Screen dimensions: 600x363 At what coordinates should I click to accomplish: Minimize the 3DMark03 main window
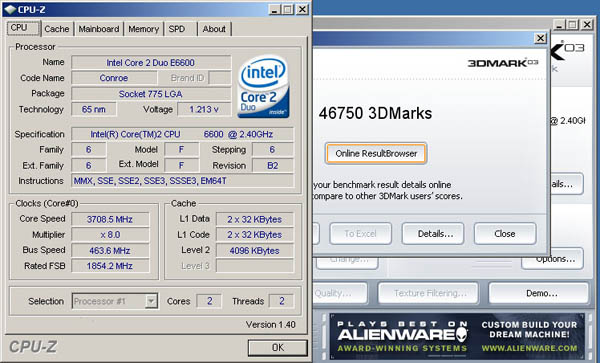[x=559, y=24]
